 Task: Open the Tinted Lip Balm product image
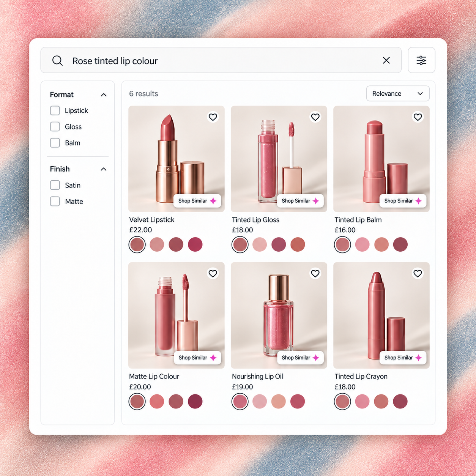point(381,159)
